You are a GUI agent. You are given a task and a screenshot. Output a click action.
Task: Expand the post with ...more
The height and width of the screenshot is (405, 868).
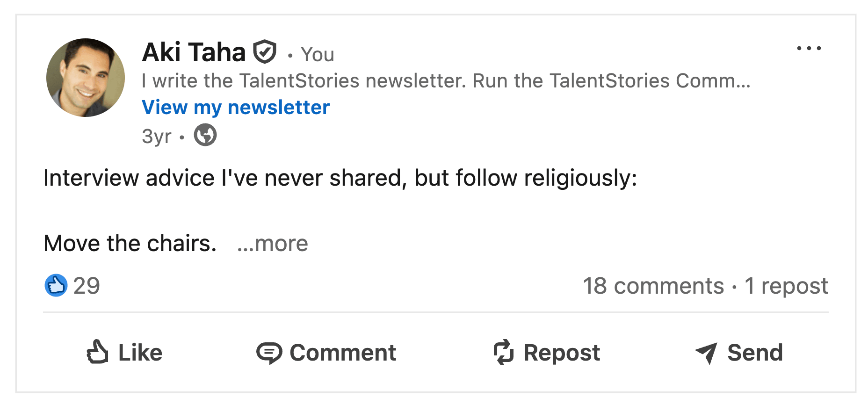pos(273,244)
